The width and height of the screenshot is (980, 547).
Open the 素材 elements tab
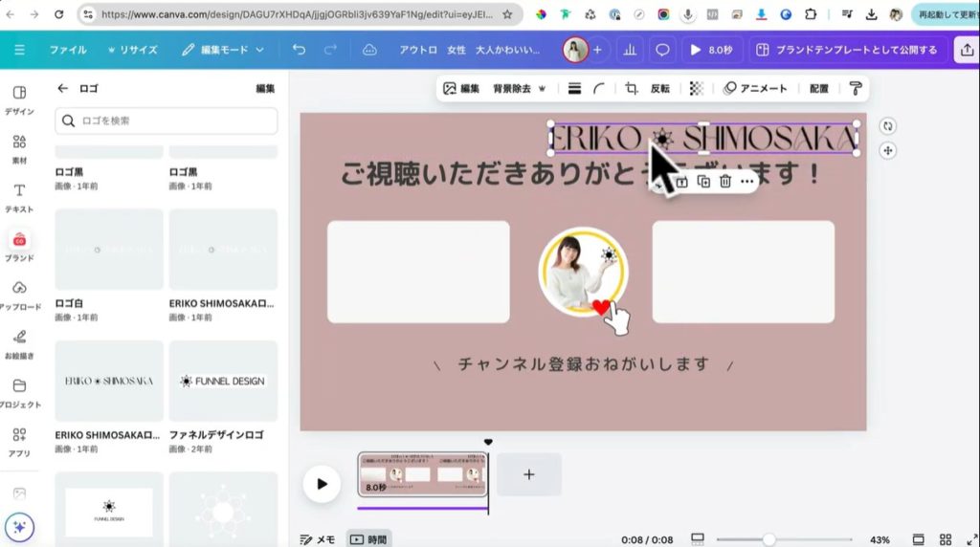[x=19, y=150]
